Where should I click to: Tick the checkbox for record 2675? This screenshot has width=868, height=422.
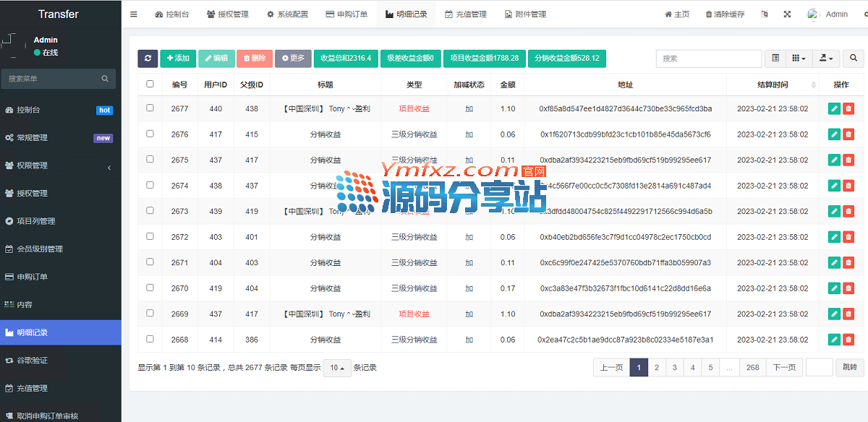point(150,160)
